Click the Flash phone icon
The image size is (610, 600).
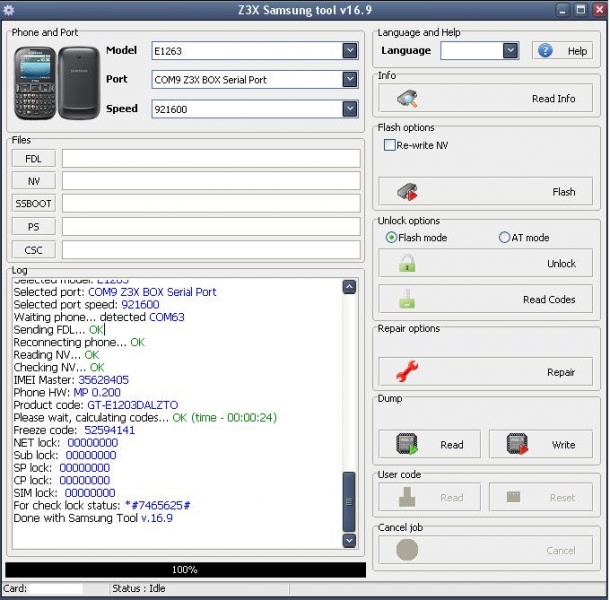pos(407,192)
